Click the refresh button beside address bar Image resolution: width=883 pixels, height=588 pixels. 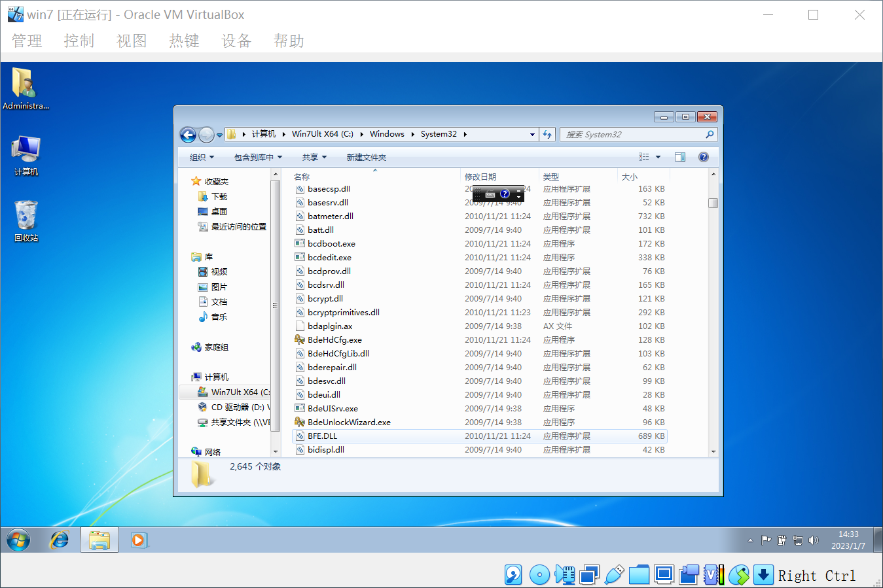pos(548,135)
